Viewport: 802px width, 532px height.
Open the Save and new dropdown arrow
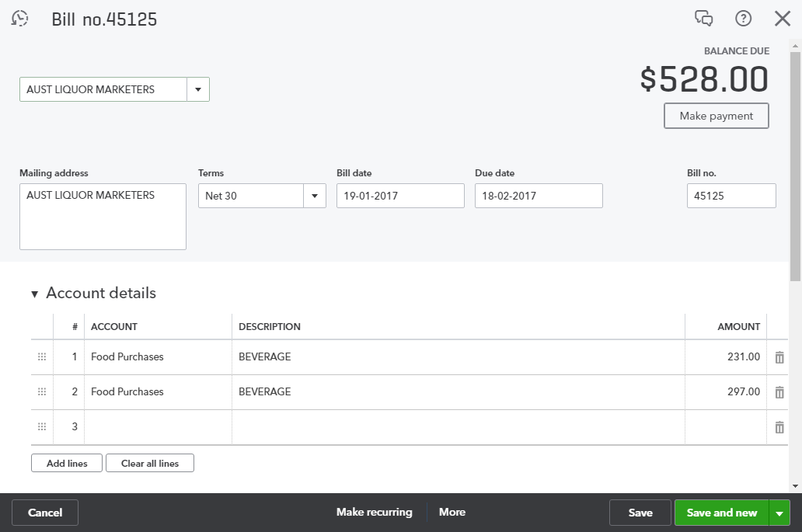pyautogui.click(x=779, y=513)
